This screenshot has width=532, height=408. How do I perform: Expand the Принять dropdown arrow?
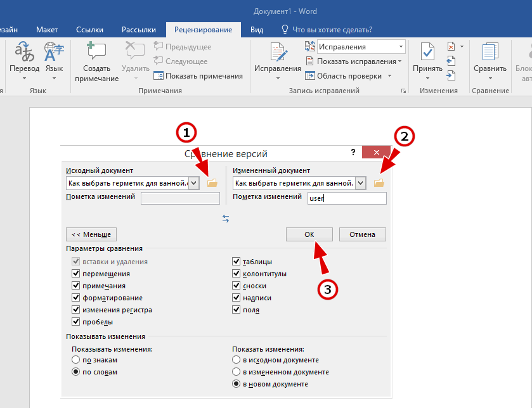point(427,79)
